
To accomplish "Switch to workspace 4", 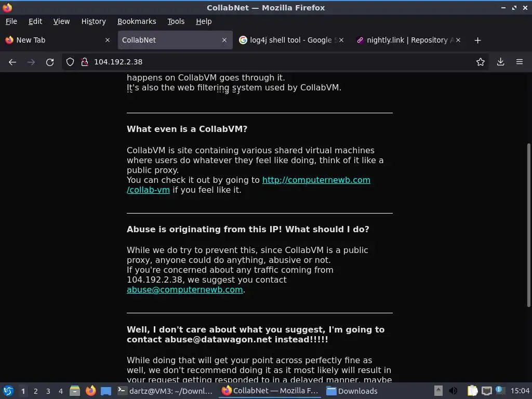I will (x=61, y=391).
